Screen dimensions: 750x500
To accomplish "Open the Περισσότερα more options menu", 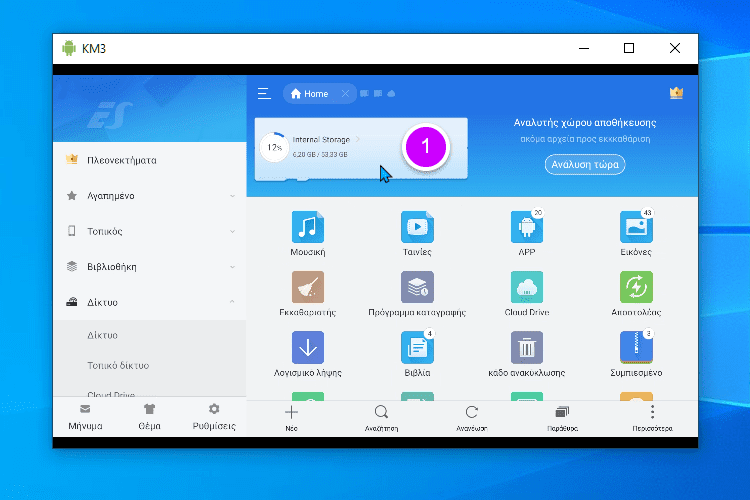I will pyautogui.click(x=652, y=418).
